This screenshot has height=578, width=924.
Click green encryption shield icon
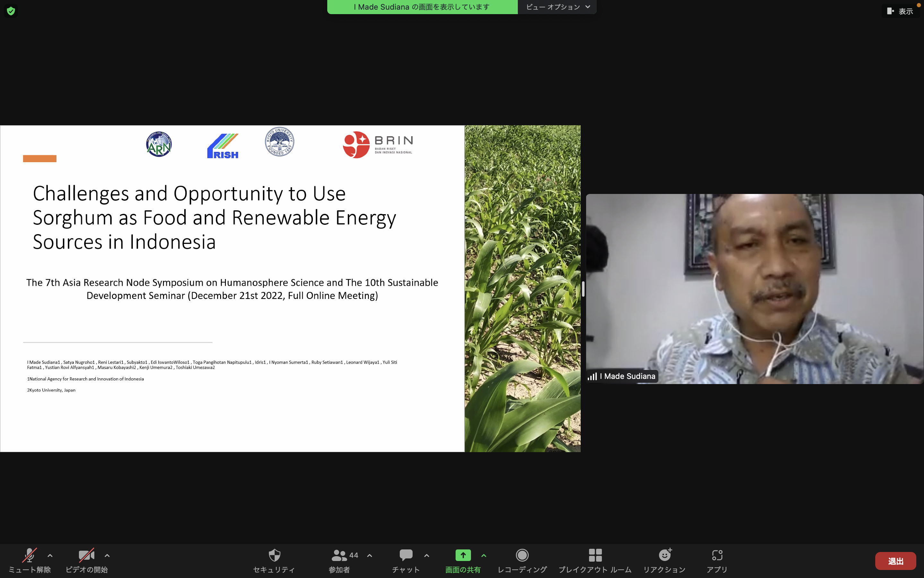click(x=11, y=11)
